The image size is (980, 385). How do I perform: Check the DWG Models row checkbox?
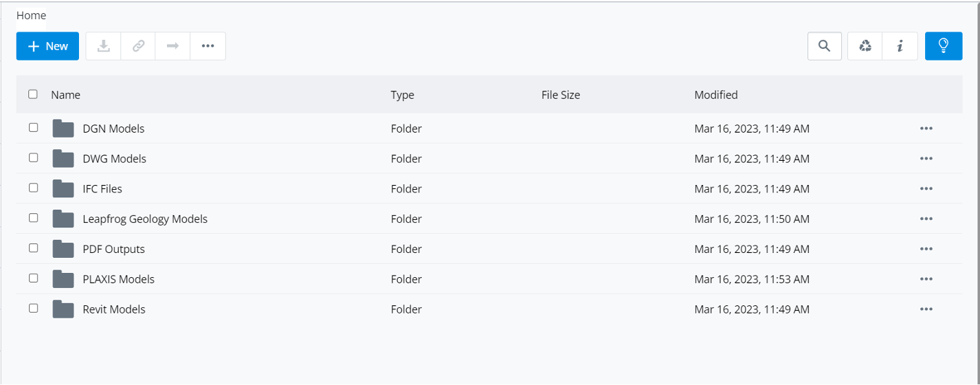click(33, 158)
